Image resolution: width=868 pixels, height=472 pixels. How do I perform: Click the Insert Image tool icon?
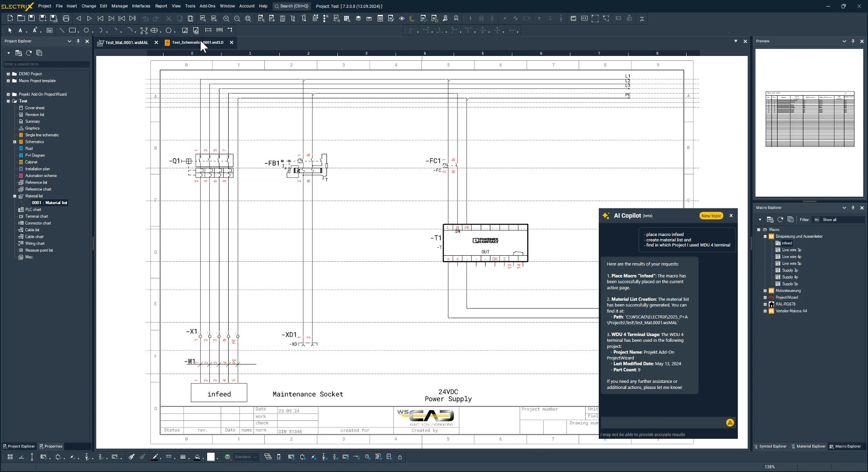185,30
